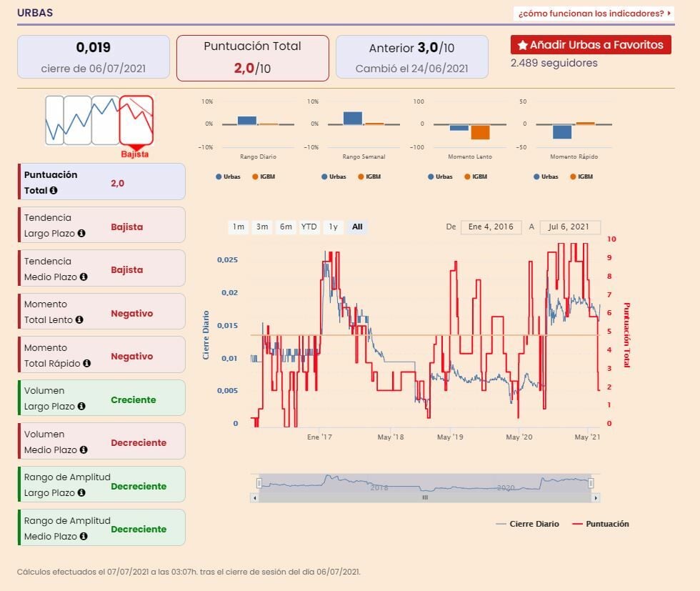The image size is (700, 591).
Task: Click info icon for Rango de Amplitud Largo Plazo
Action: (x=81, y=492)
